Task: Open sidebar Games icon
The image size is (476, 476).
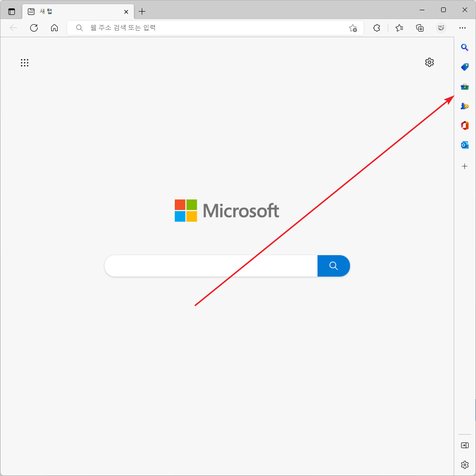Action: 465,106
